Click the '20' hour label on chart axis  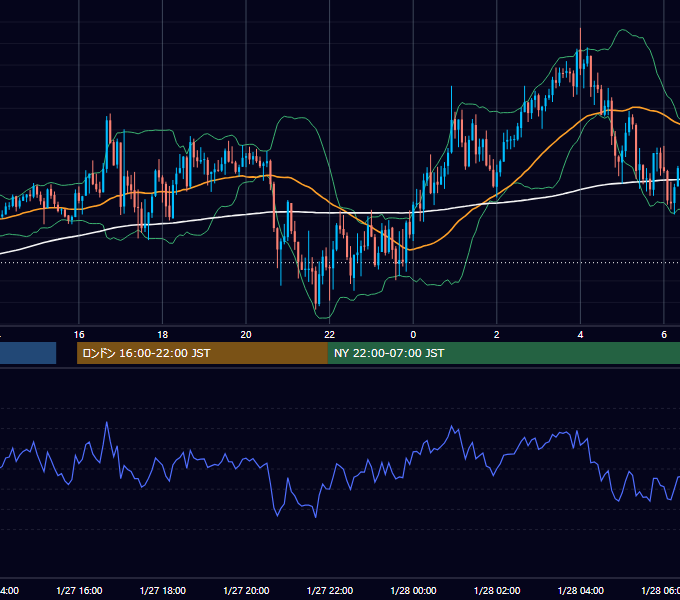pos(246,335)
